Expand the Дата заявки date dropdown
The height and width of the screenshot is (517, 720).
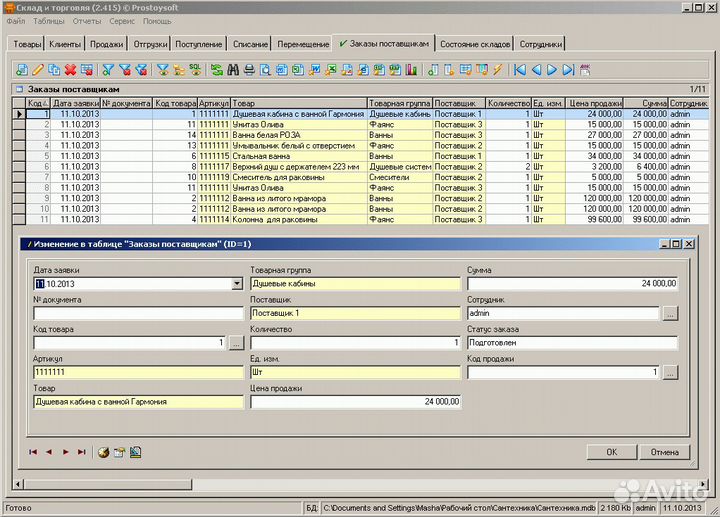tap(237, 284)
